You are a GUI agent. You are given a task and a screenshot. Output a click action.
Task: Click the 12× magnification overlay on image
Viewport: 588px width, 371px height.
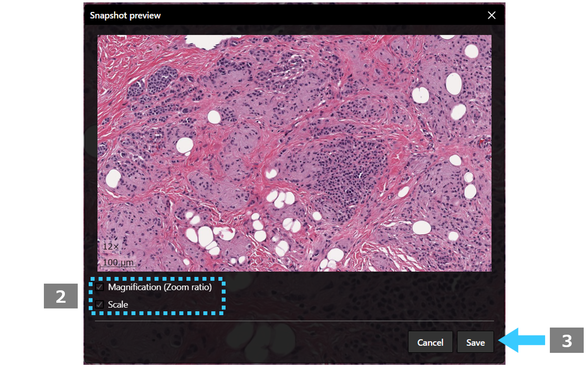click(110, 246)
